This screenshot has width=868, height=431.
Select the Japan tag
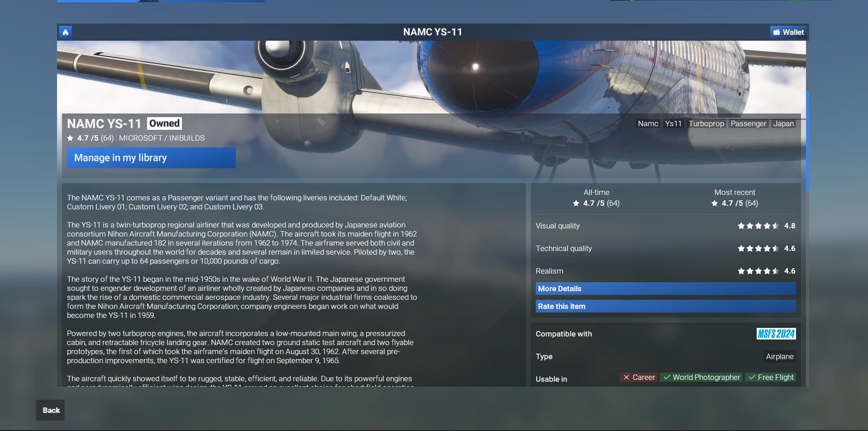click(783, 123)
